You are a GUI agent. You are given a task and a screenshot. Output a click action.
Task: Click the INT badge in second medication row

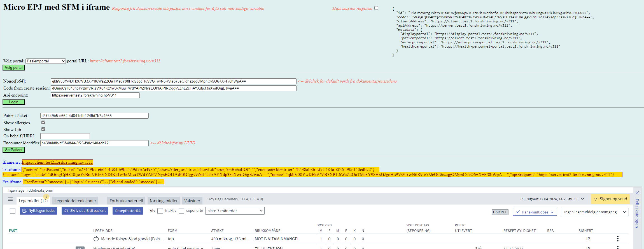(80, 248)
